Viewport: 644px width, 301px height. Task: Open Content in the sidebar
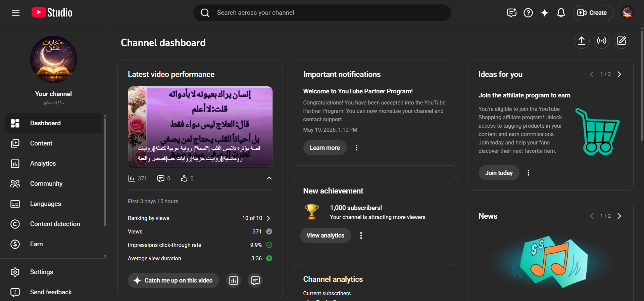click(53, 143)
